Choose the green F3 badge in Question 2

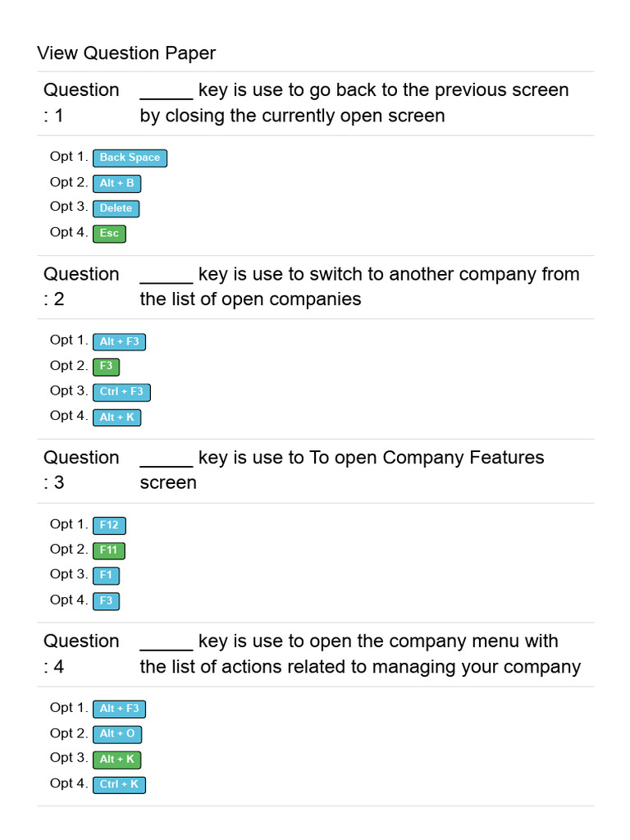click(106, 367)
